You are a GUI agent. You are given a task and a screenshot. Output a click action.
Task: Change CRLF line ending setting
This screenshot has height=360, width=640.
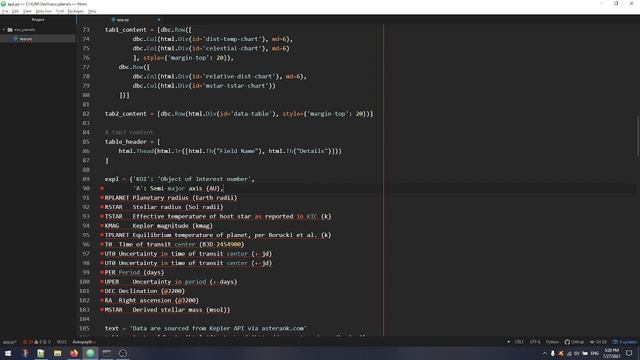519,342
